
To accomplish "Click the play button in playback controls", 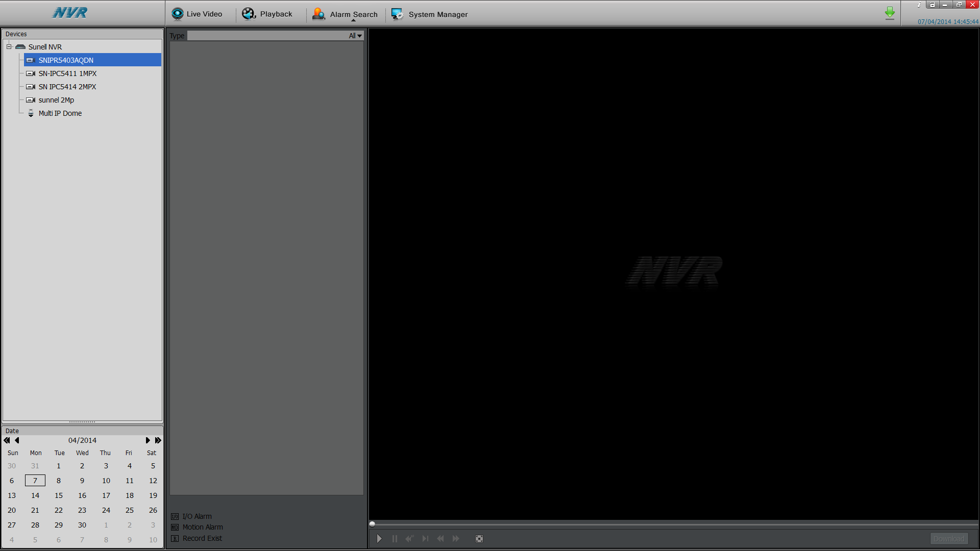I will pos(379,538).
